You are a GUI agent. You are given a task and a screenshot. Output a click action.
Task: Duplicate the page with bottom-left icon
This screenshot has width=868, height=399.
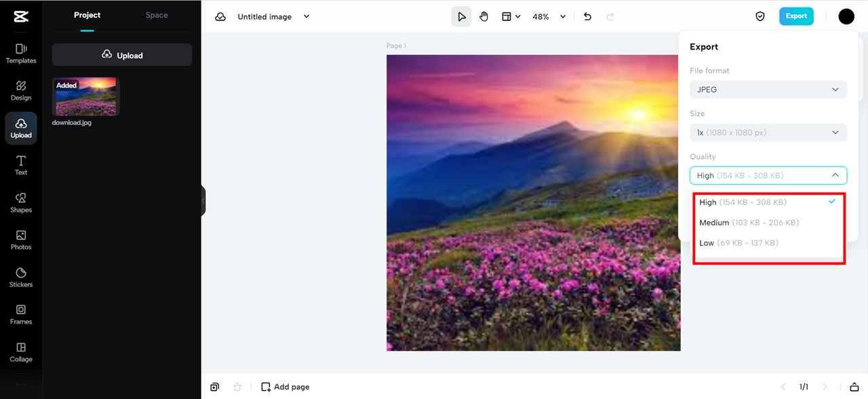215,387
